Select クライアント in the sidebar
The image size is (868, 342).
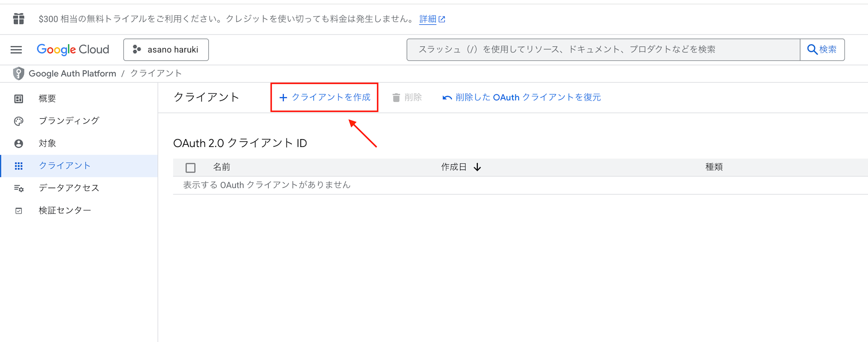[79, 166]
